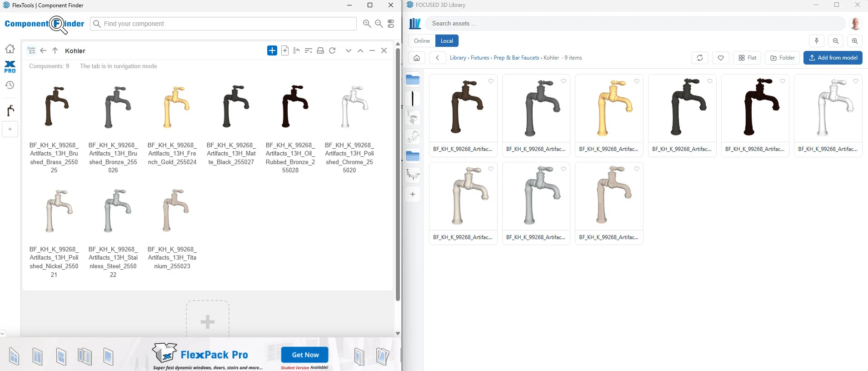This screenshot has width=868, height=371.
Task: Click the Find your component search field
Action: click(x=224, y=24)
